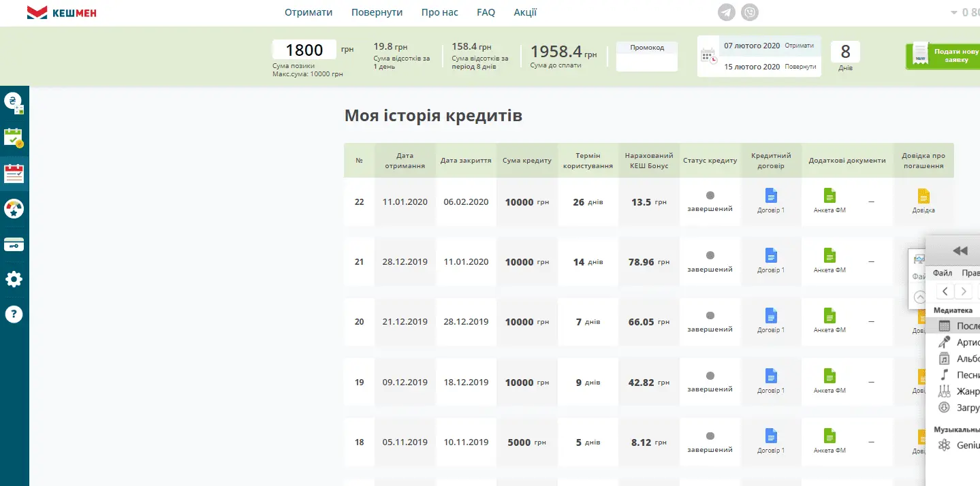This screenshot has width=980, height=486.
Task: Download the Довідка certificate for loan 22
Action: coord(923,200)
